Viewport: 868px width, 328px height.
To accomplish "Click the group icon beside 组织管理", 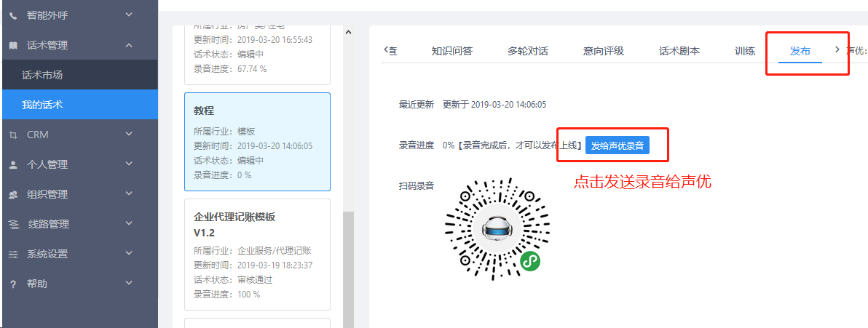I will pyautogui.click(x=13, y=195).
